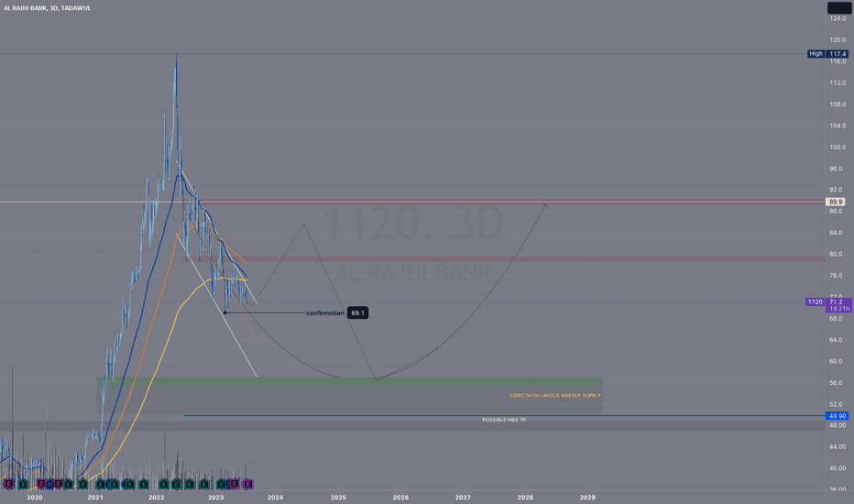Viewport: 854px width, 504px height.
Task: Click the 2020 label on time axis
Action: click(34, 498)
